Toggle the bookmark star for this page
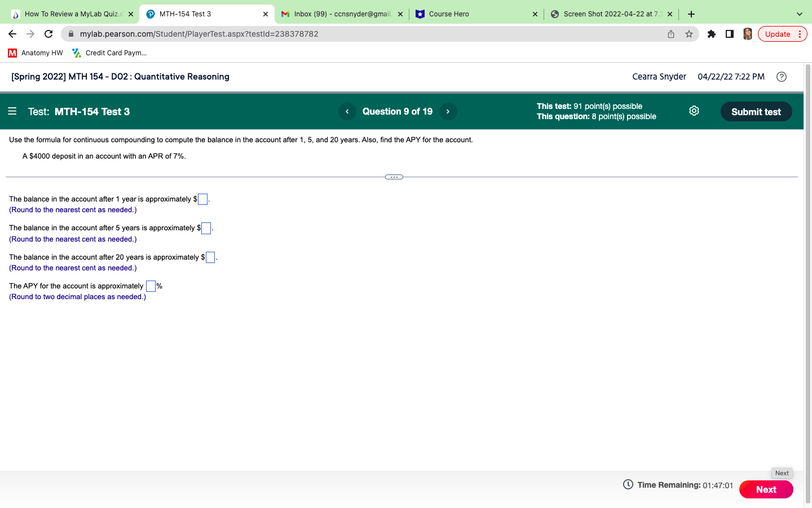This screenshot has height=508, width=812. point(689,34)
